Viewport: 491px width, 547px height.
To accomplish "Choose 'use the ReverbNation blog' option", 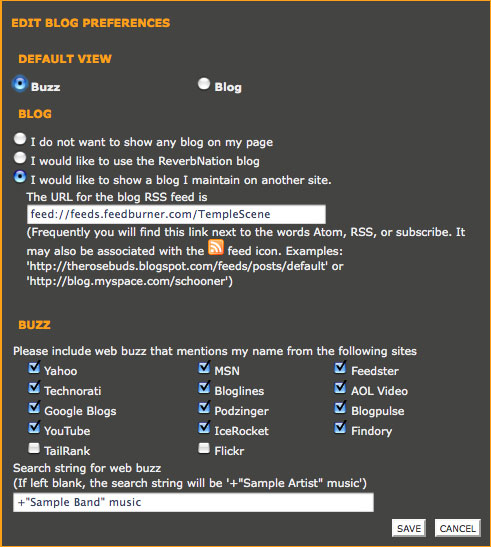I will point(20,158).
